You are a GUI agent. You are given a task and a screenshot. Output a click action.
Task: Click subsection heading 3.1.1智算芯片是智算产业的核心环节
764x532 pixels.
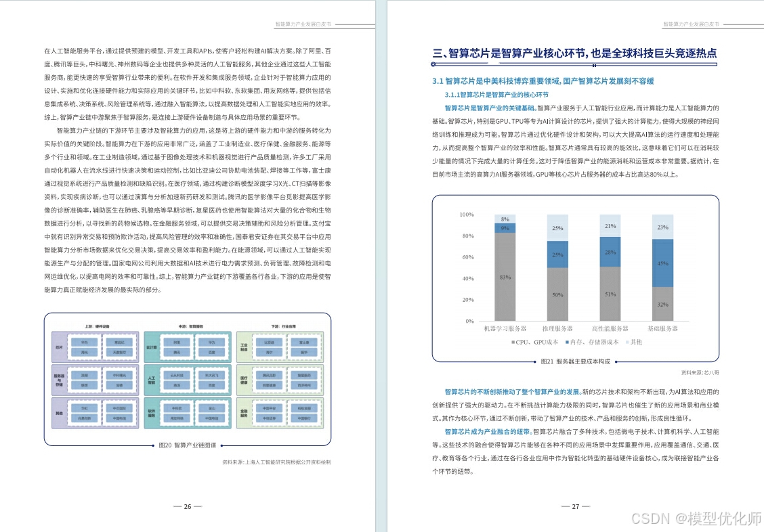496,95
